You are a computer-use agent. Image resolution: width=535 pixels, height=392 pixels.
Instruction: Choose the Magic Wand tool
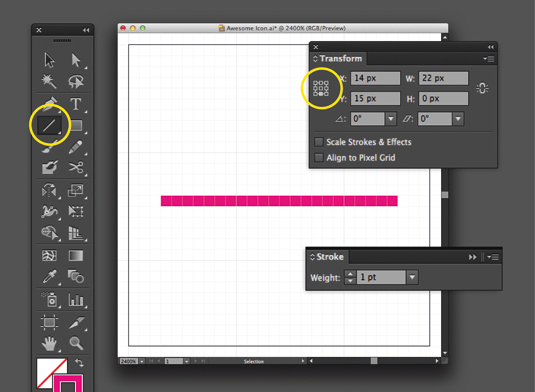point(49,81)
